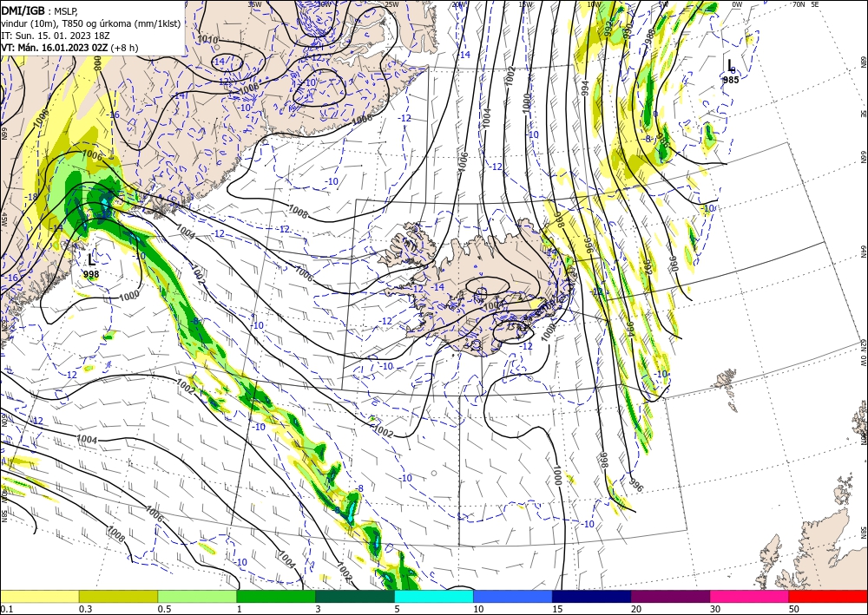868x615 pixels.
Task: Click the '0.5' value on the legend scale
Action: point(164,609)
